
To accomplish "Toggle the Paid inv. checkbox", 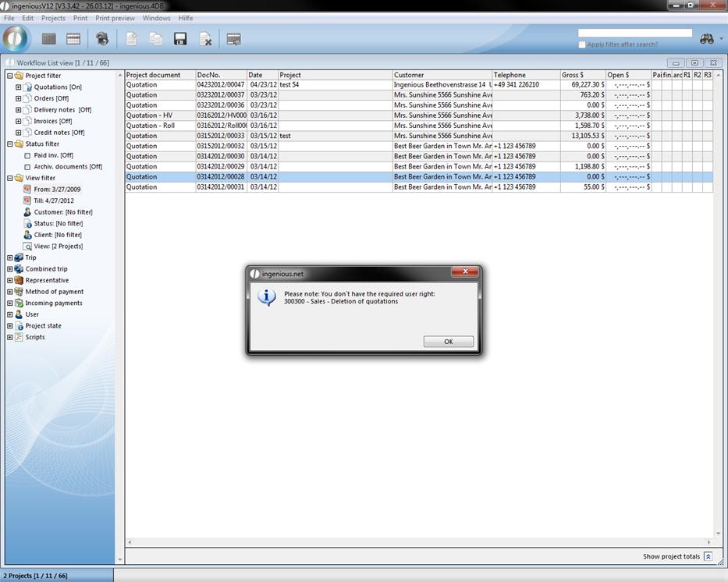I will [x=27, y=155].
